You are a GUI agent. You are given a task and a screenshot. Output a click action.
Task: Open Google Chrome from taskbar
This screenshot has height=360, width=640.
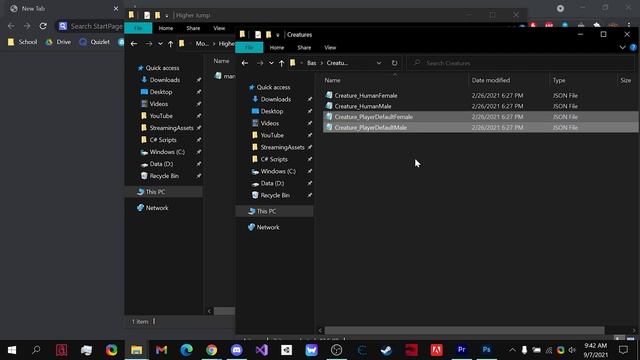coord(211,350)
